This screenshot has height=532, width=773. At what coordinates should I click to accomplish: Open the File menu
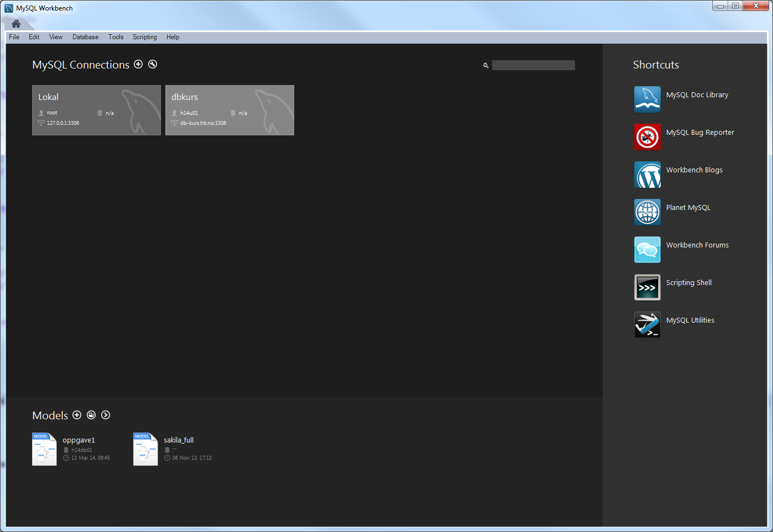[x=14, y=37]
